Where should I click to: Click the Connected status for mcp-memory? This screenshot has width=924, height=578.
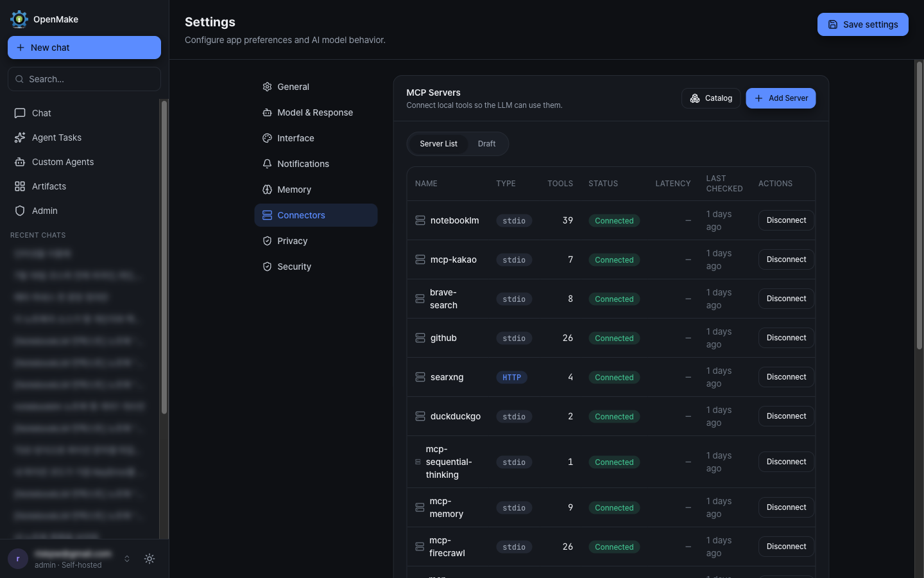coord(614,508)
